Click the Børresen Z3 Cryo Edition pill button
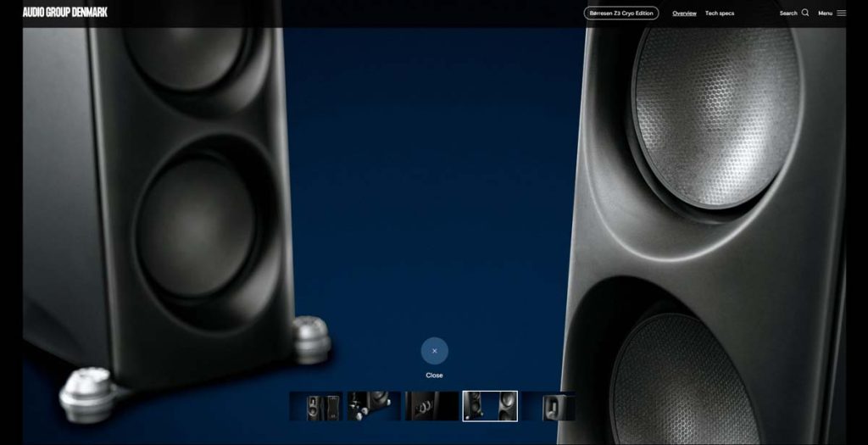 620,13
